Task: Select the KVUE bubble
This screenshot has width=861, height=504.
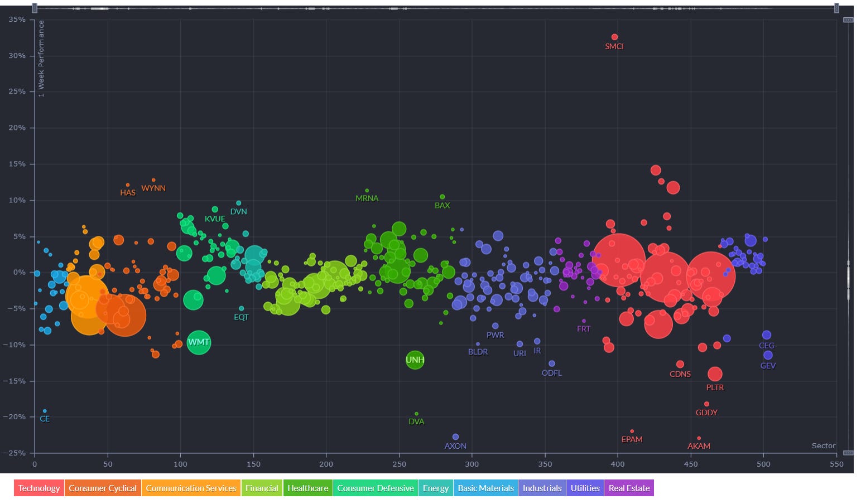Action: (x=215, y=210)
